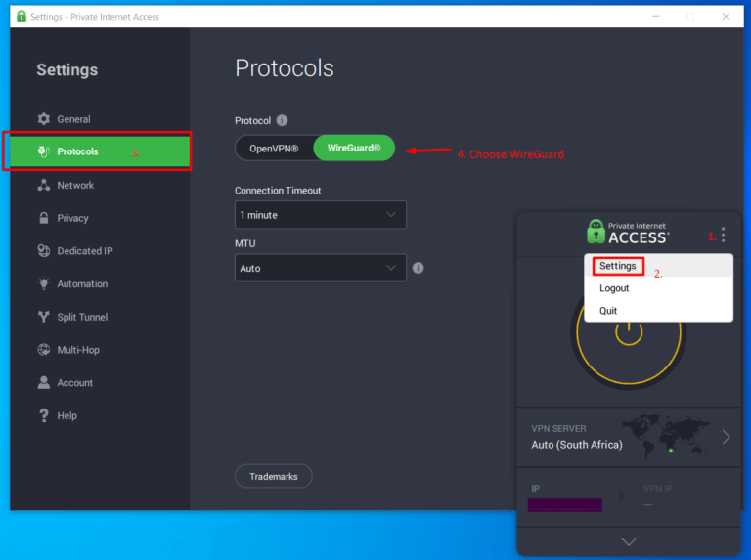This screenshot has width=751, height=560.
Task: Click the Protocols plug icon
Action: click(44, 151)
